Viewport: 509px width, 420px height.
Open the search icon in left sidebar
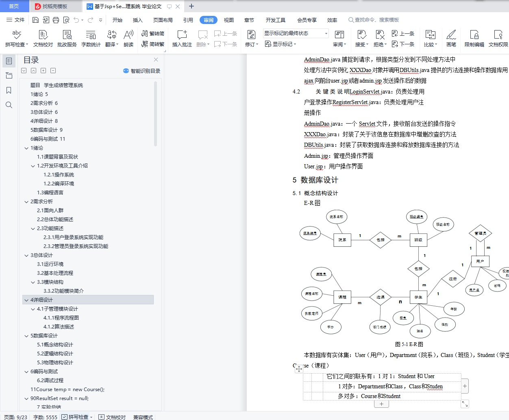click(x=9, y=105)
